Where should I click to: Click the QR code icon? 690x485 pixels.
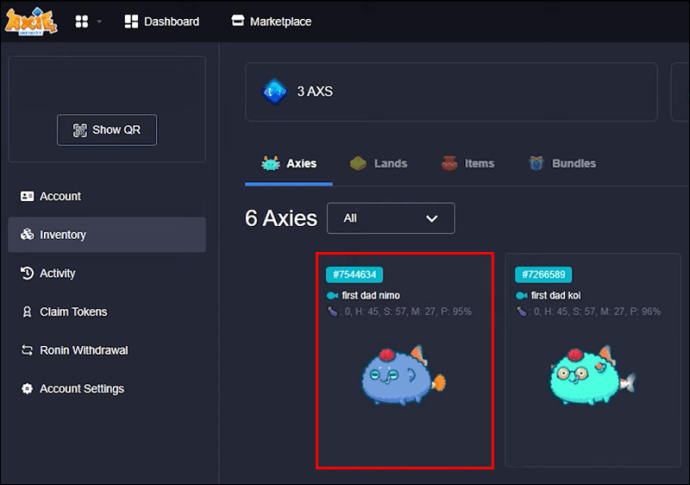80,130
